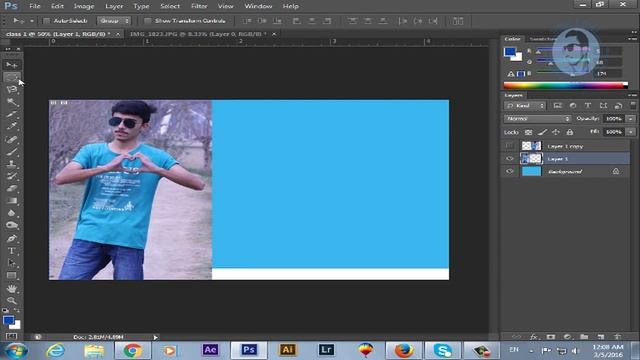640x360 pixels.
Task: Select the Gradient tool
Action: coord(11,200)
